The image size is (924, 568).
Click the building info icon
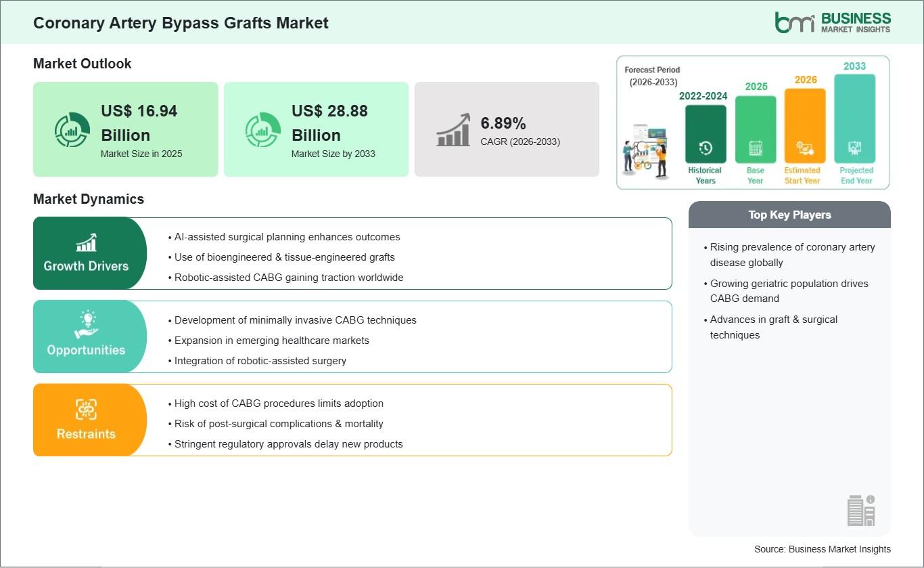pyautogui.click(x=860, y=510)
